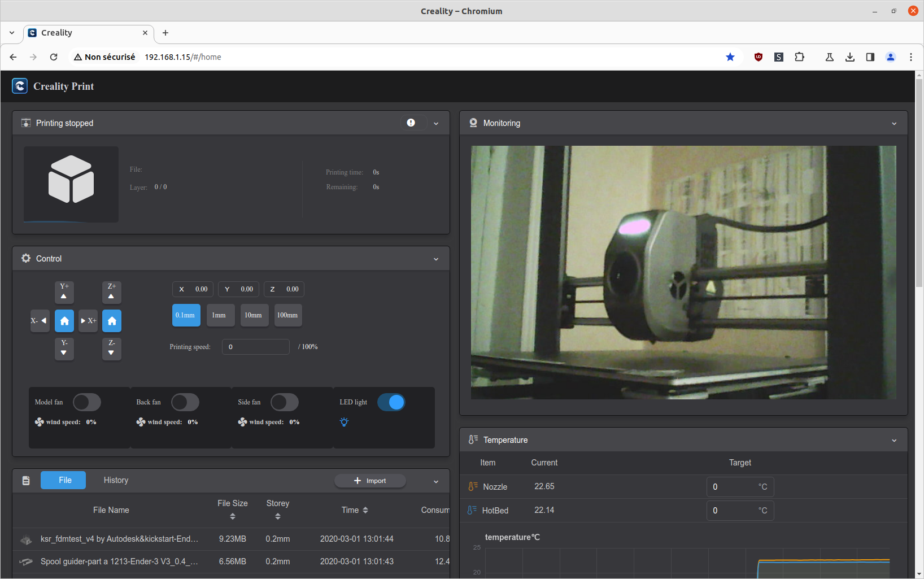Collapse the Monitoring panel
This screenshot has width=924, height=579.
tap(894, 123)
